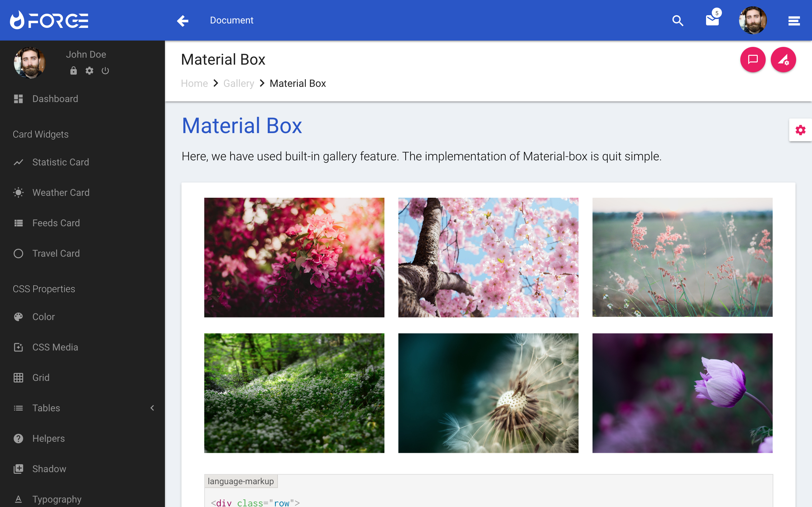Open Color menu item in sidebar

coord(43,317)
